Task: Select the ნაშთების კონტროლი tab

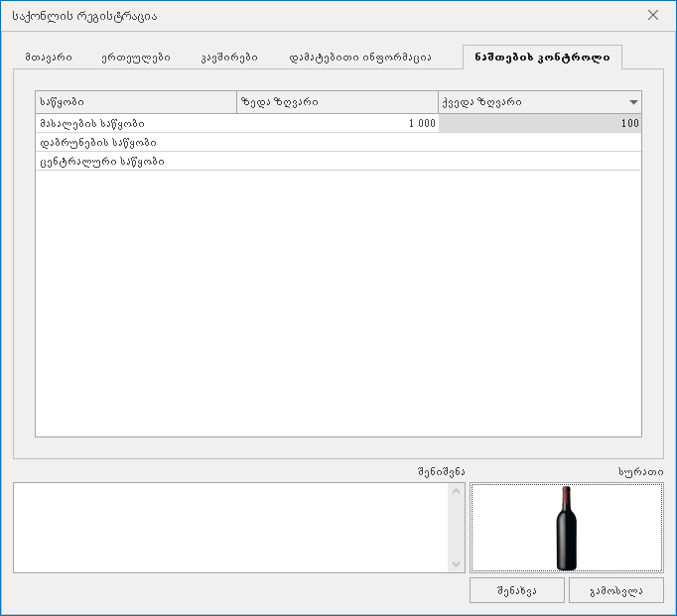Action: click(542, 57)
